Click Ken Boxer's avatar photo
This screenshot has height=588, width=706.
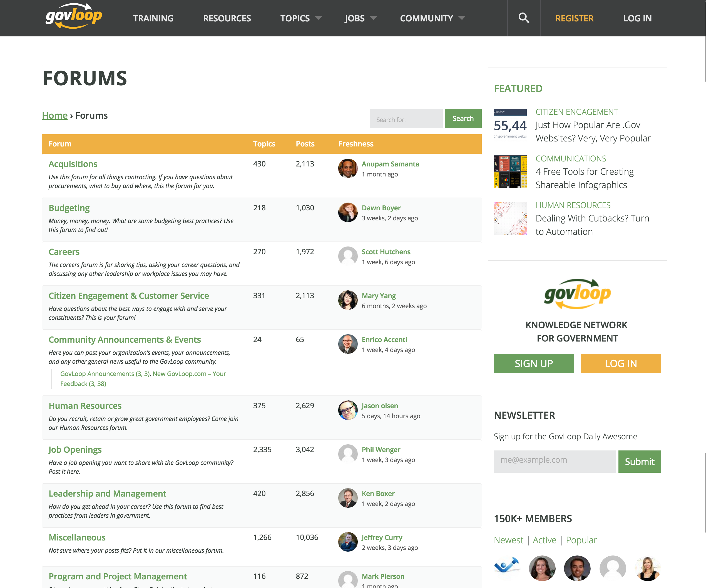click(x=348, y=498)
